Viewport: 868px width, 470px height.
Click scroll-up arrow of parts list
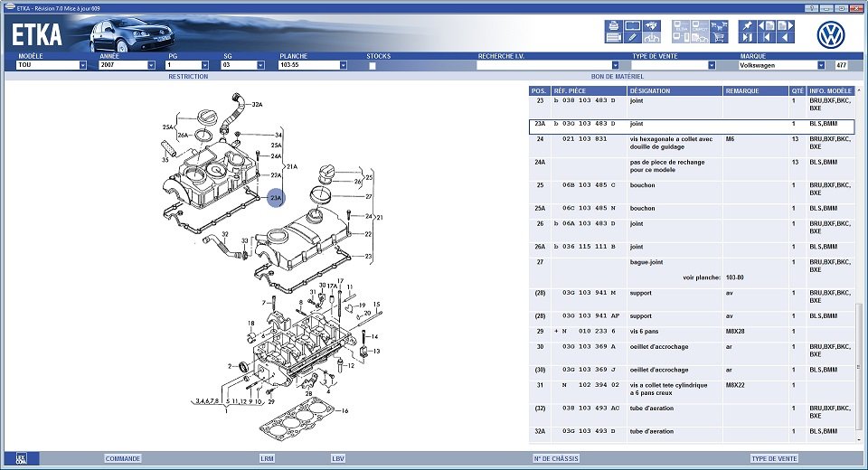coord(859,89)
